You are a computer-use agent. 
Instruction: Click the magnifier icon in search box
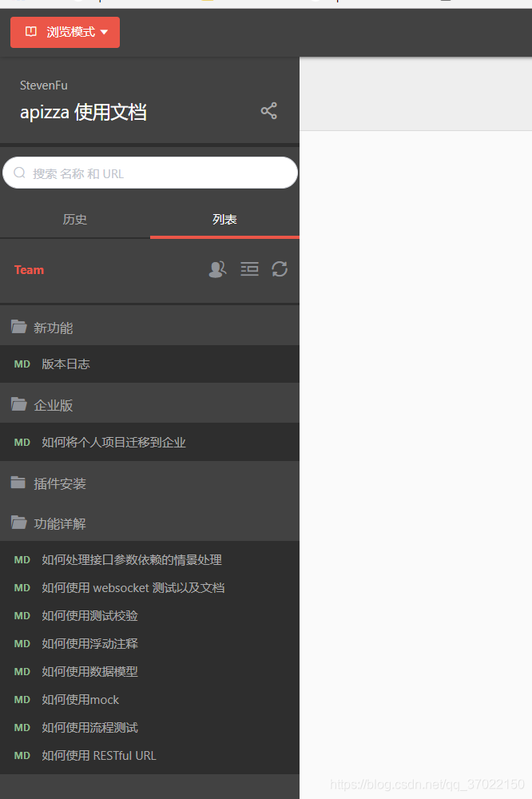pos(19,173)
